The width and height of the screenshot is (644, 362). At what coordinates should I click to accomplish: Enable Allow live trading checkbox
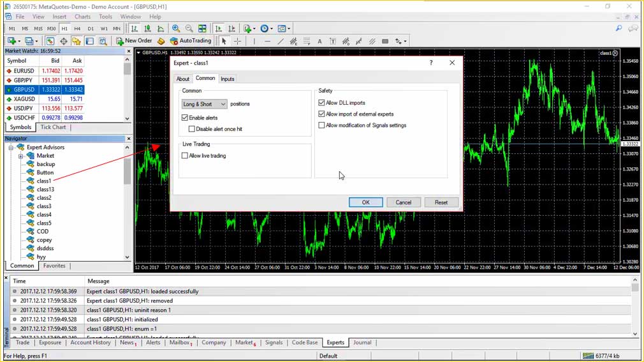[x=185, y=156]
